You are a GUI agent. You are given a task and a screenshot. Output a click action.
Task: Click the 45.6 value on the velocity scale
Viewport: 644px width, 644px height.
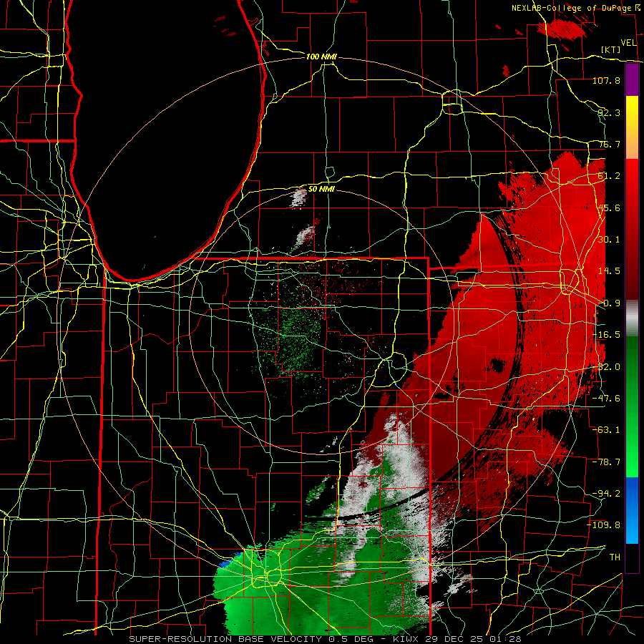click(x=609, y=208)
